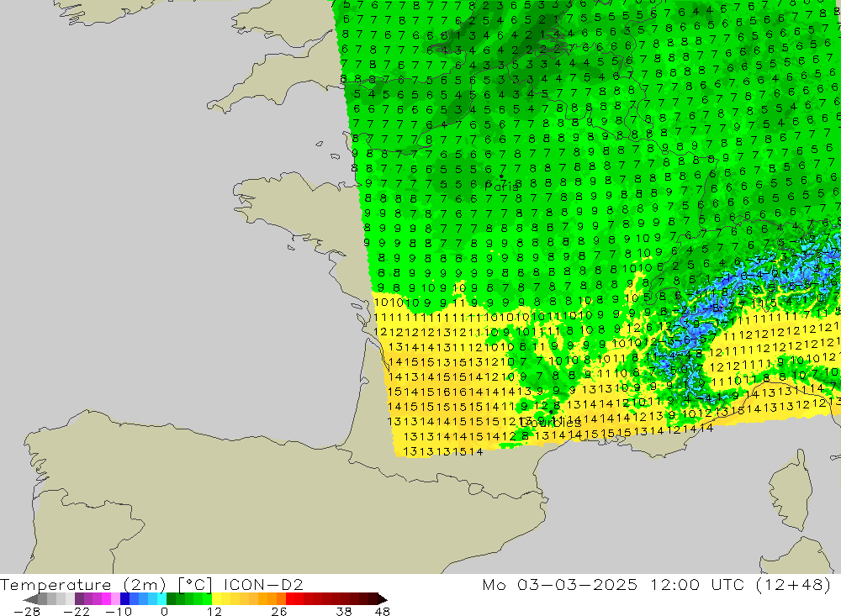841x616 pixels.
Task: Click the 'Temperature (2m) [°C] ICON-D2' title
Action: pos(151,584)
